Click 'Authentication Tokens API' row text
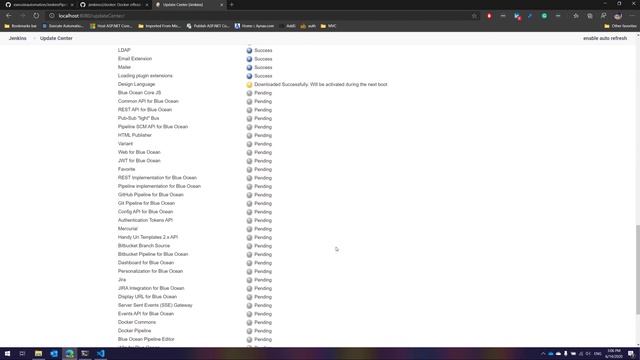 pyautogui.click(x=145, y=220)
